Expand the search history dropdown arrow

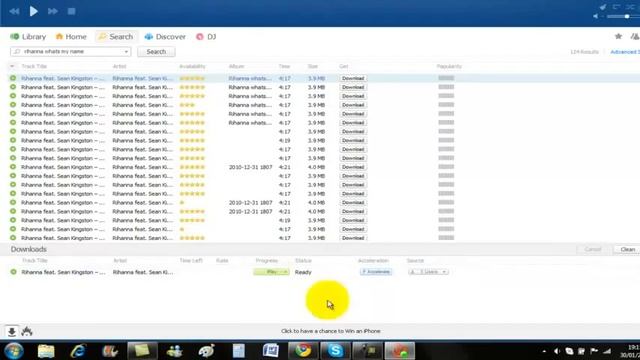[x=126, y=52]
